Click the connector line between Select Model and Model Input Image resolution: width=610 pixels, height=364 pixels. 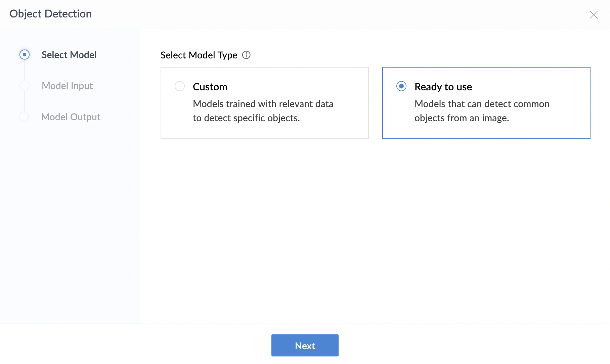(x=25, y=70)
